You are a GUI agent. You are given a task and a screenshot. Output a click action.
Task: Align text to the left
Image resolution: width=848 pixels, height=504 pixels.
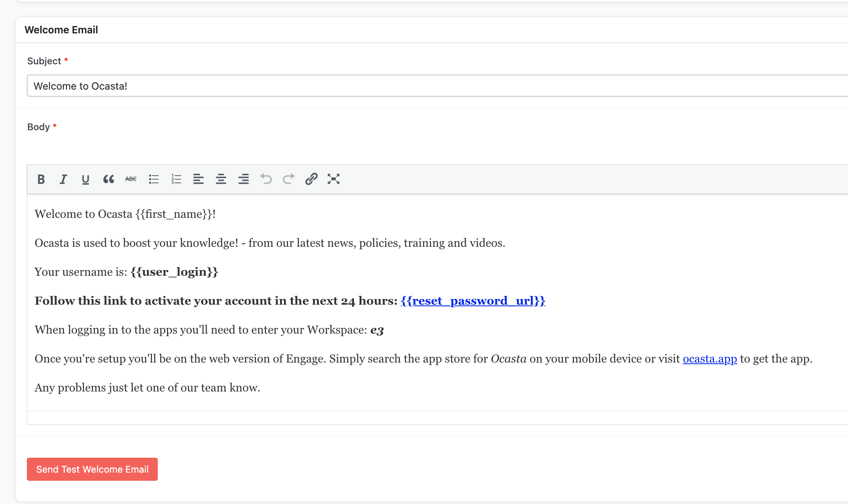click(198, 179)
